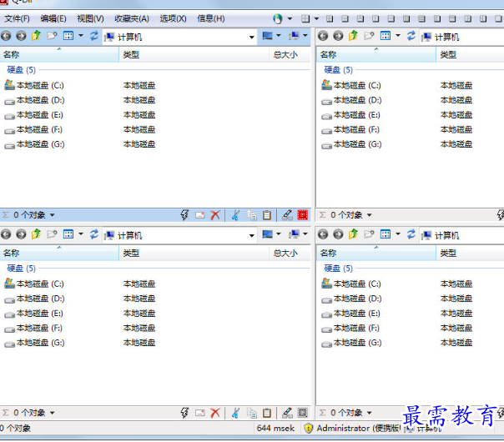Open the 视图(V) menu
Viewport: 504px width, 442px height.
click(90, 18)
